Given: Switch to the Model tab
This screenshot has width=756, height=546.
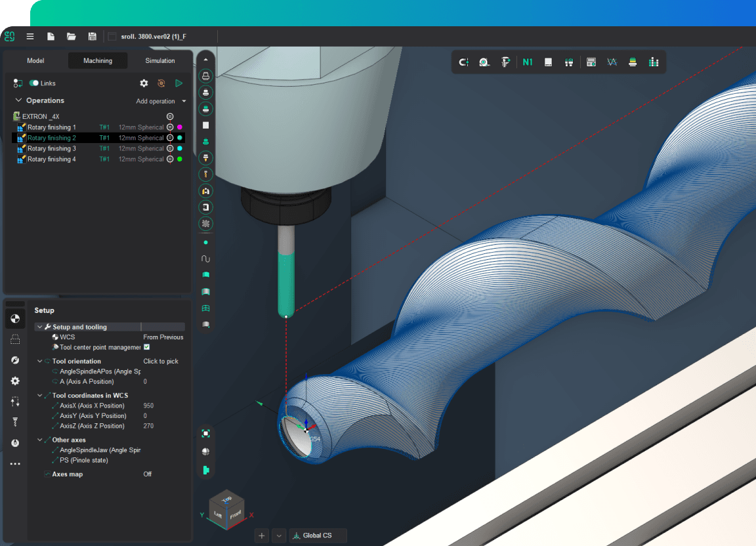Looking at the screenshot, I should [x=35, y=60].
